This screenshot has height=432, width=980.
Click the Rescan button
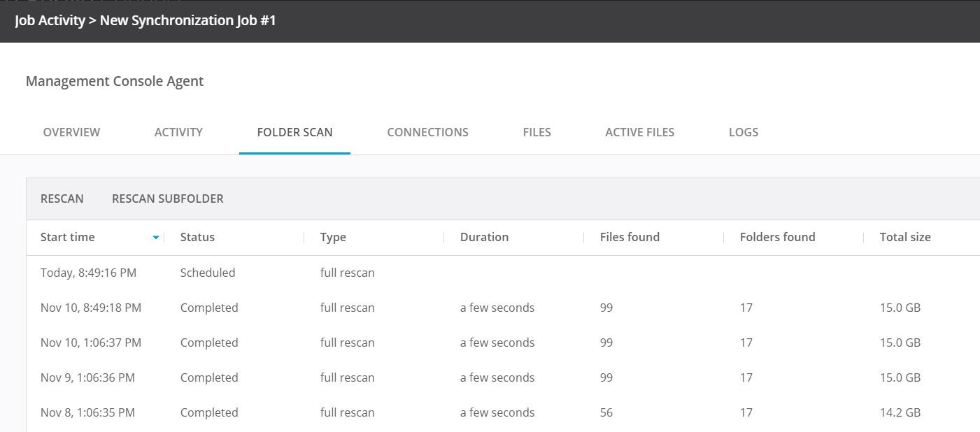(x=62, y=199)
